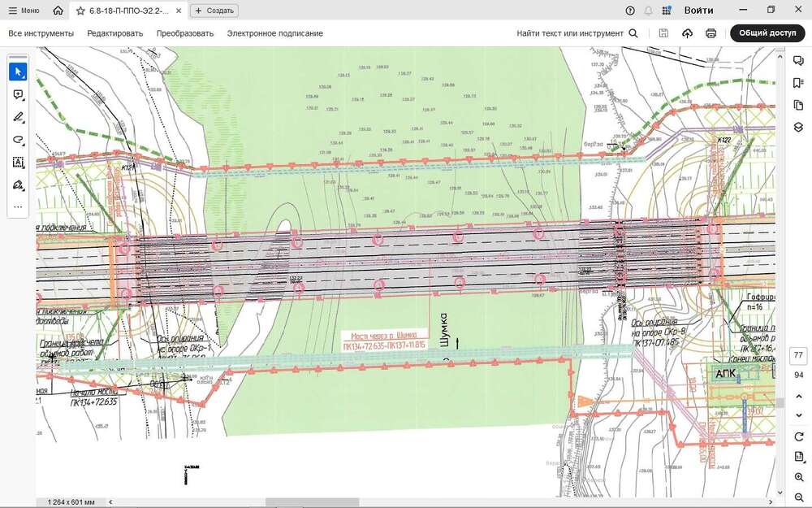Add a comment with sticky note tool
Screen dimensions: 812x508
[18, 94]
